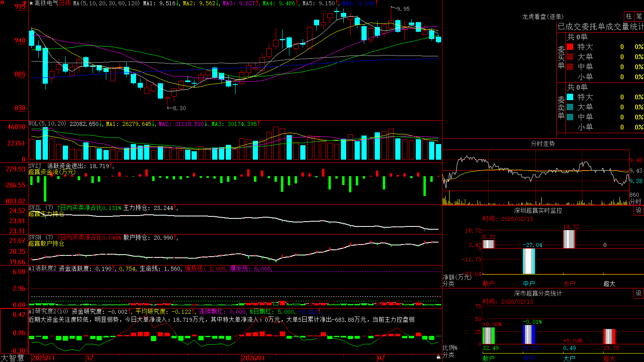Open 设 settings for 深市超赢分类统计 panel

[x=639, y=293]
